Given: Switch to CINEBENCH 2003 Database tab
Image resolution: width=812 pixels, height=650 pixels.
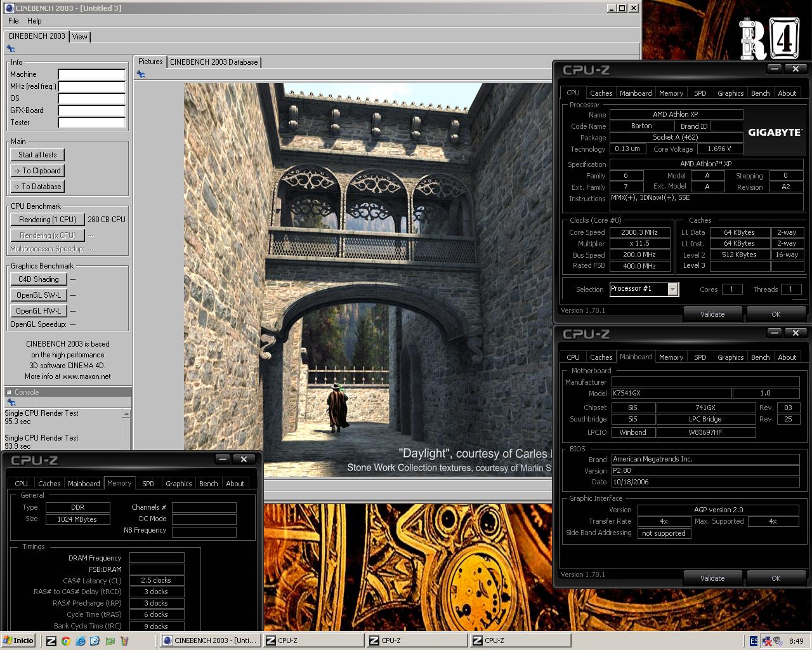Looking at the screenshot, I should pos(214,62).
